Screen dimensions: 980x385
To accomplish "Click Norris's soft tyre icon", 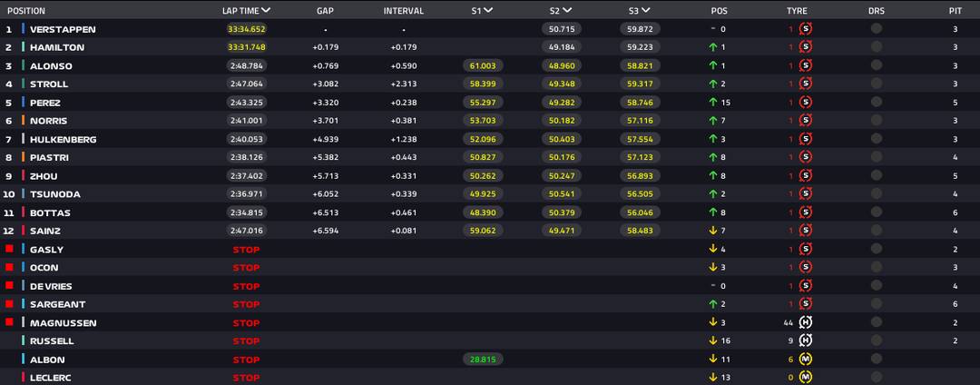I will [806, 121].
